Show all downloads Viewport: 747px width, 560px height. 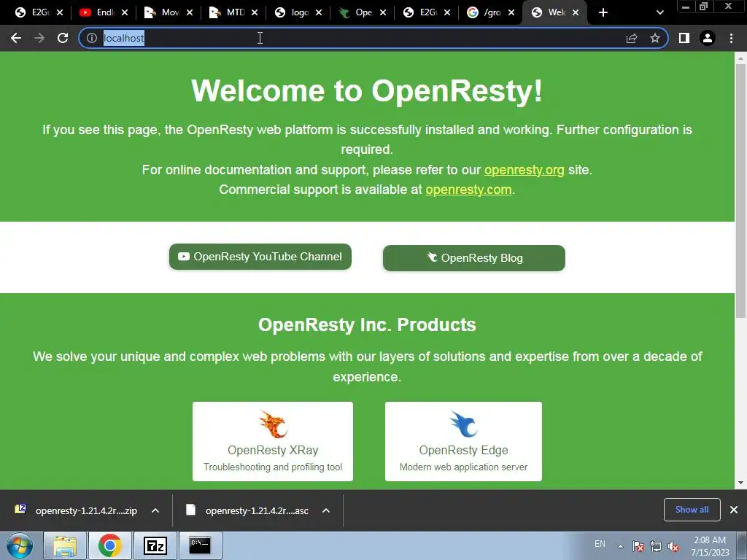[x=692, y=510]
